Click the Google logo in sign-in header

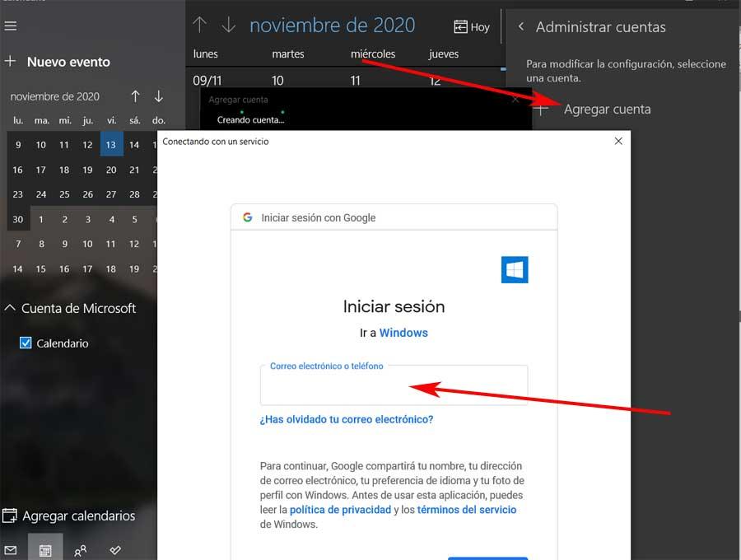coord(247,217)
